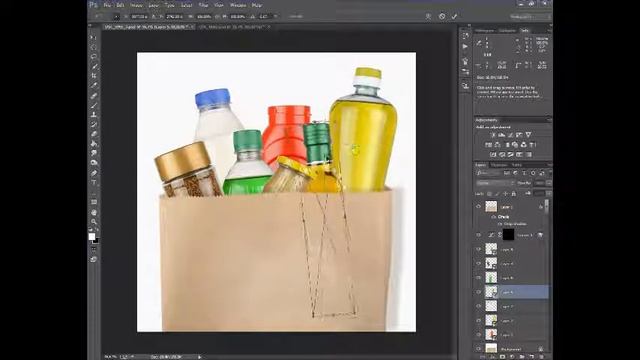This screenshot has height=360, width=640.
Task: Toggle the maintain aspect ratio link
Action: pyautogui.click(x=218, y=17)
